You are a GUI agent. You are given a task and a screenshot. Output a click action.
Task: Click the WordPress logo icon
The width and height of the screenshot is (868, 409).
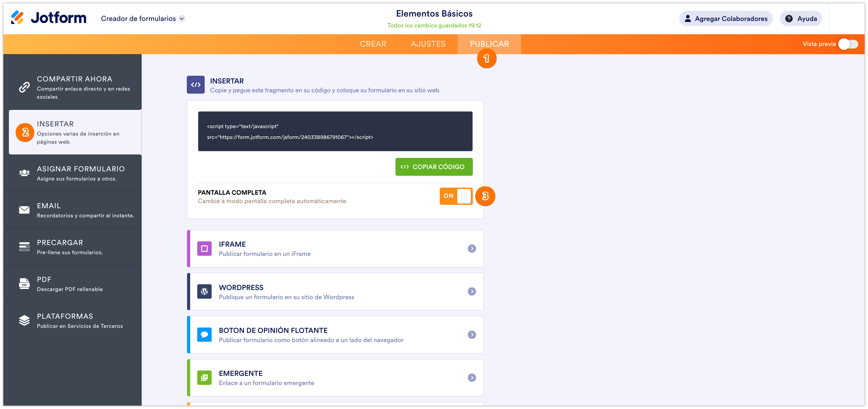tap(204, 291)
